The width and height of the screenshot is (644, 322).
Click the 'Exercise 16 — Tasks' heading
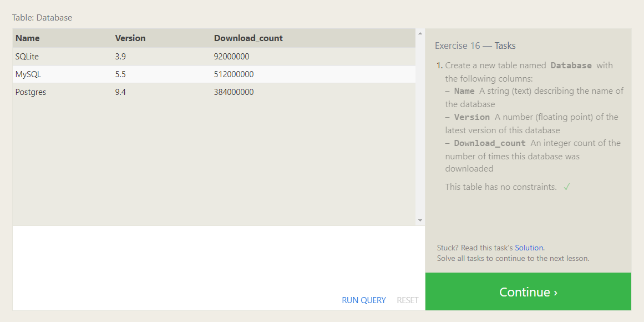tap(475, 46)
